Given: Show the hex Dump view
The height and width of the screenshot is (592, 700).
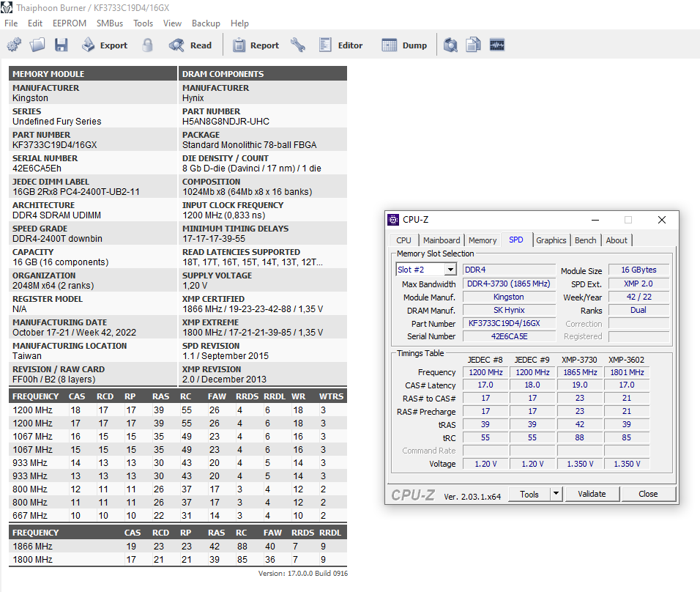Looking at the screenshot, I should [404, 45].
